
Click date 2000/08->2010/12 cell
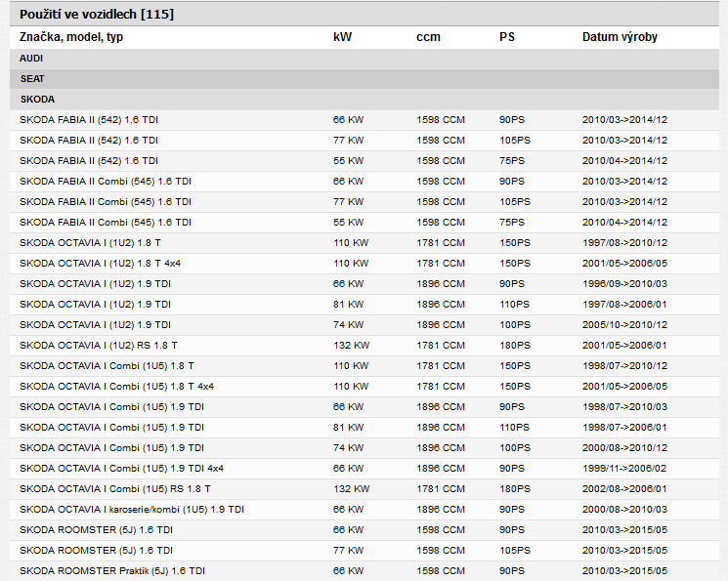click(624, 448)
